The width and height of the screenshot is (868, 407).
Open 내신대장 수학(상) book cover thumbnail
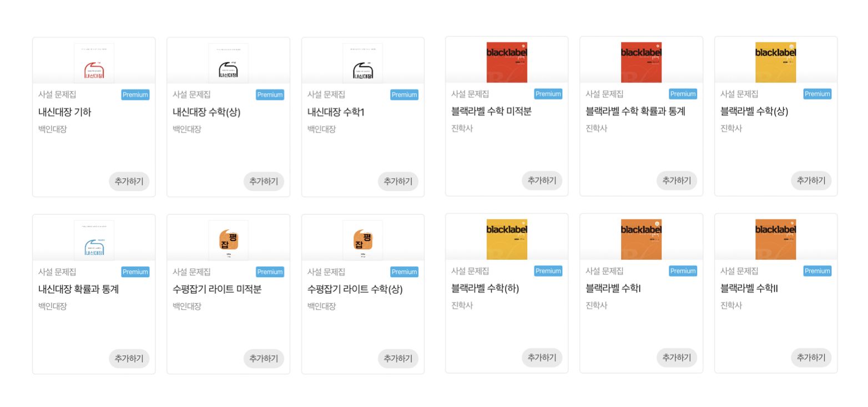click(228, 63)
